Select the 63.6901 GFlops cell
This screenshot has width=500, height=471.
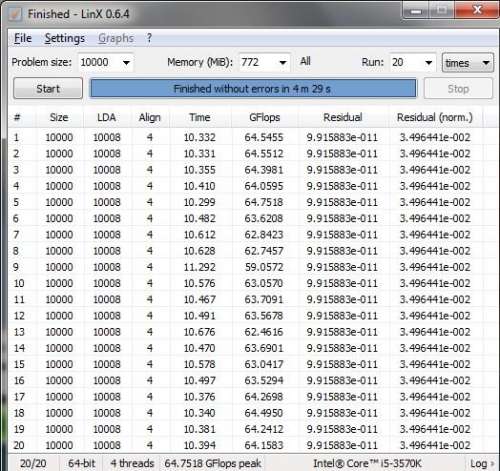pos(264,348)
